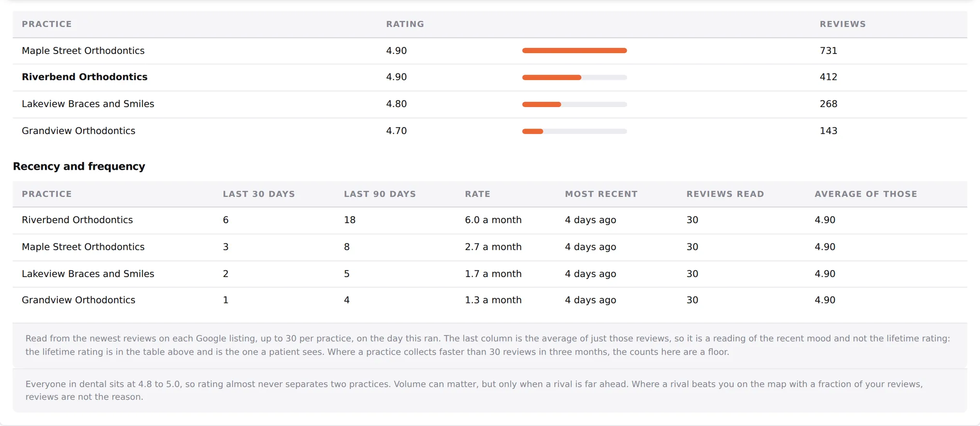Select Riverbend's average of those 4.90

pyautogui.click(x=825, y=220)
